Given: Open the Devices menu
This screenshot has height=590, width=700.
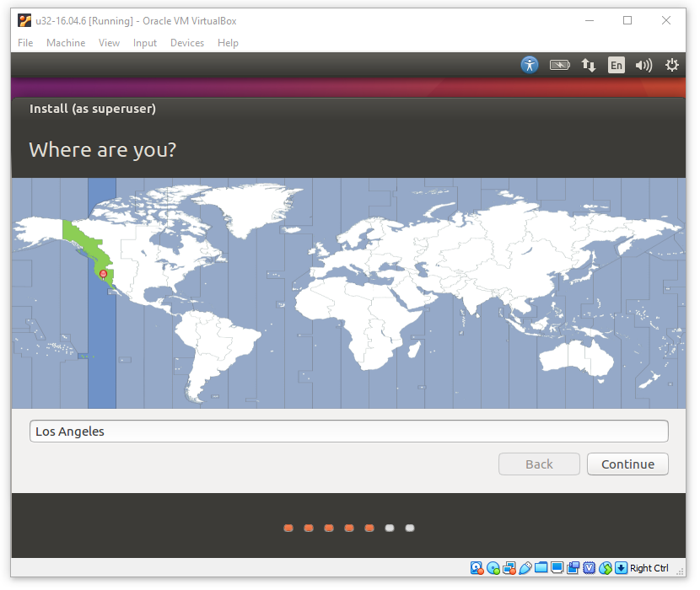Looking at the screenshot, I should pyautogui.click(x=187, y=43).
